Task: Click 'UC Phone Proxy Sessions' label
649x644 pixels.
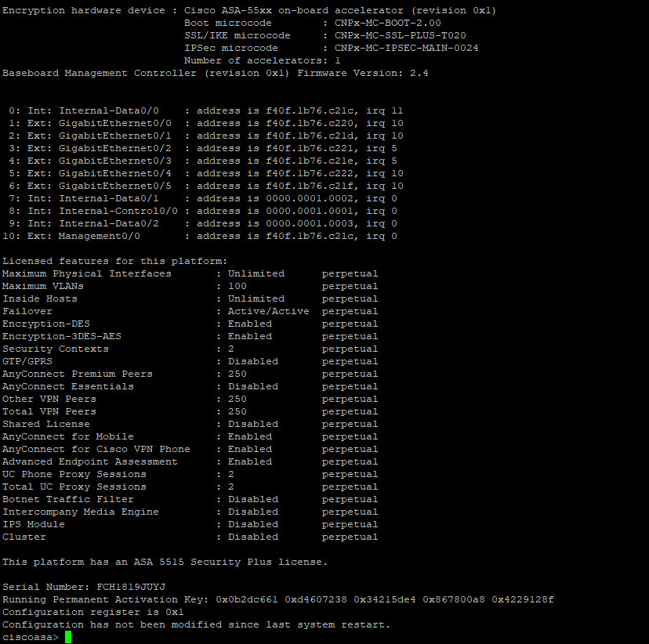Action: (x=74, y=475)
